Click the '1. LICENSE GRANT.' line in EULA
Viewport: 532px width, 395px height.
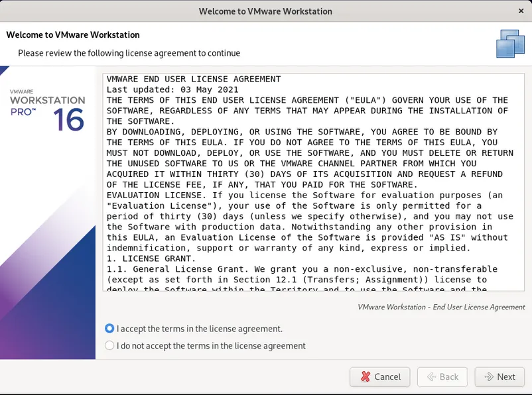[x=151, y=258]
